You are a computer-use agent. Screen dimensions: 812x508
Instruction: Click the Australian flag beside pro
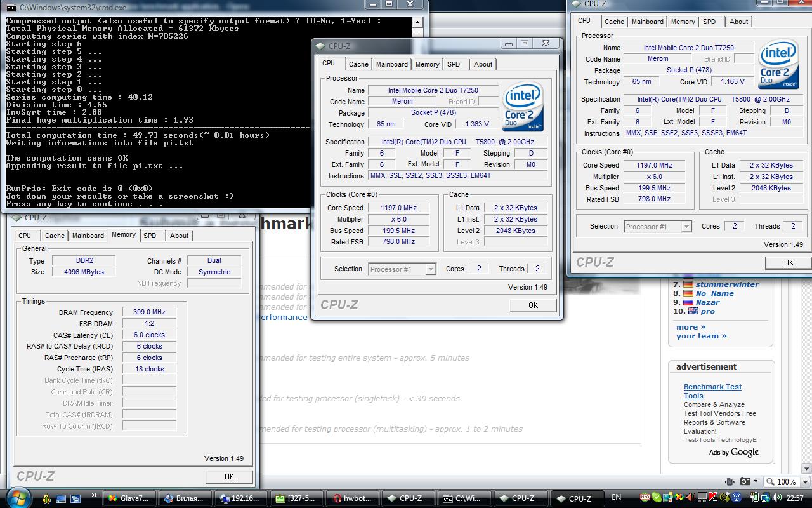[693, 311]
